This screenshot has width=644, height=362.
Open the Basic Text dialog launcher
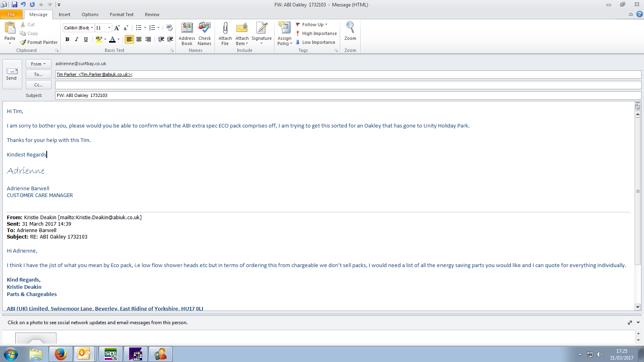[172, 51]
